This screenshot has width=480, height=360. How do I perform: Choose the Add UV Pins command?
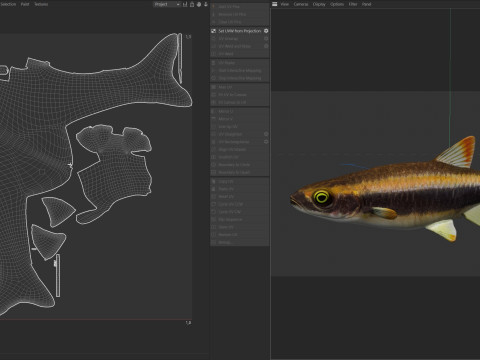pos(240,6)
